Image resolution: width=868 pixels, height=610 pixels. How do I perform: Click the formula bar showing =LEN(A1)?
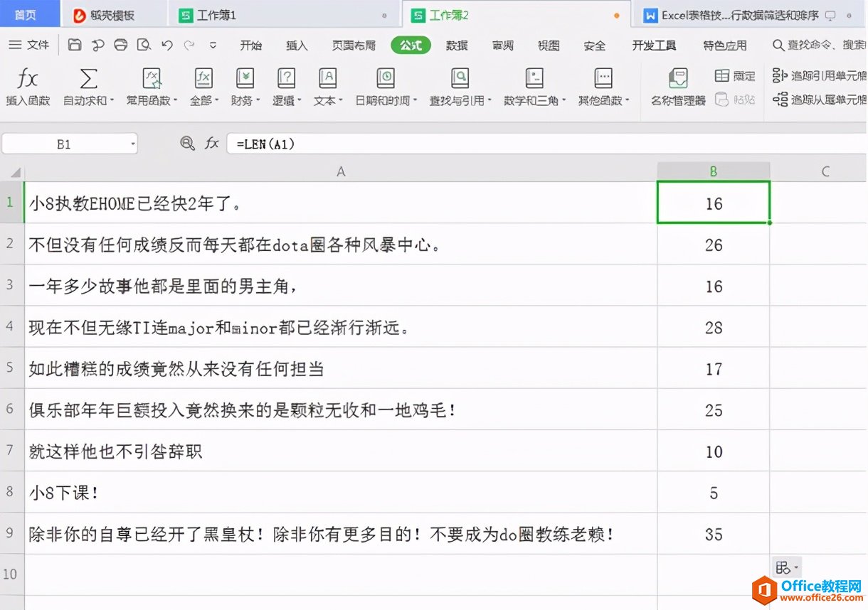tap(546, 144)
